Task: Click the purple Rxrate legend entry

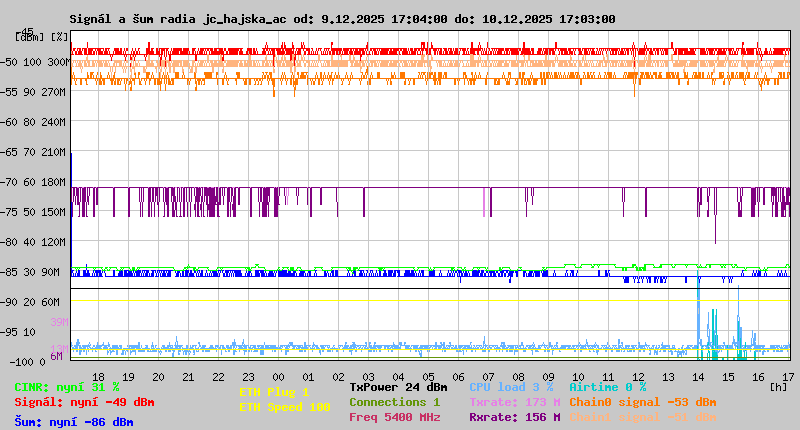Action: (514, 417)
